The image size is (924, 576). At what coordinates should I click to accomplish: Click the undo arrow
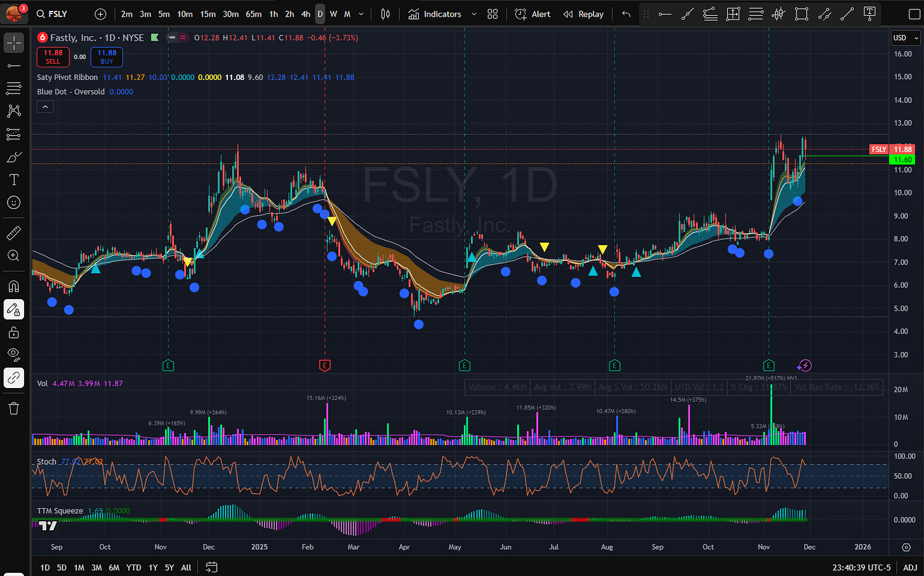pos(626,14)
